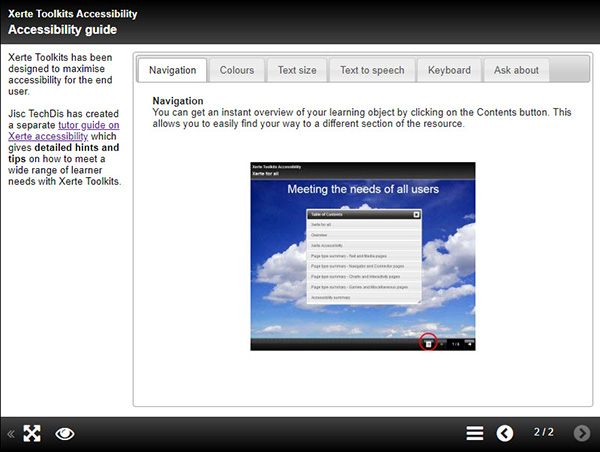Image resolution: width=600 pixels, height=452 pixels.
Task: Select the Ask about tab
Action: pyautogui.click(x=516, y=70)
